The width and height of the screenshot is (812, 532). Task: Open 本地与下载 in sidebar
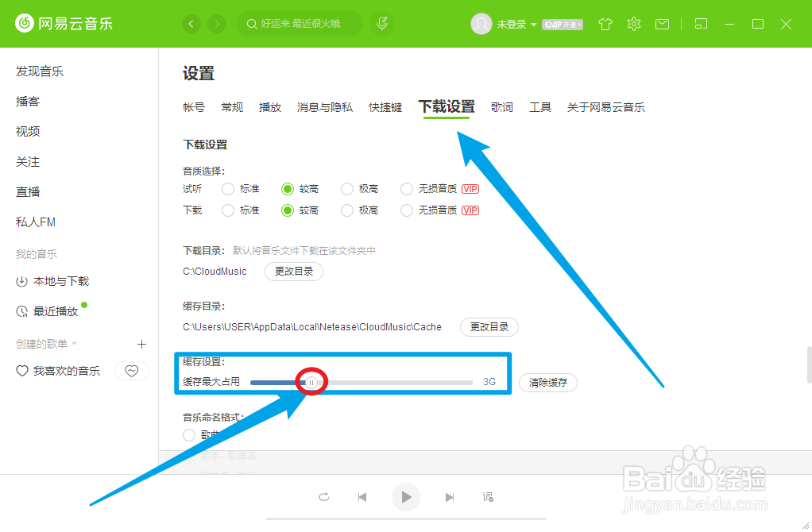point(52,282)
